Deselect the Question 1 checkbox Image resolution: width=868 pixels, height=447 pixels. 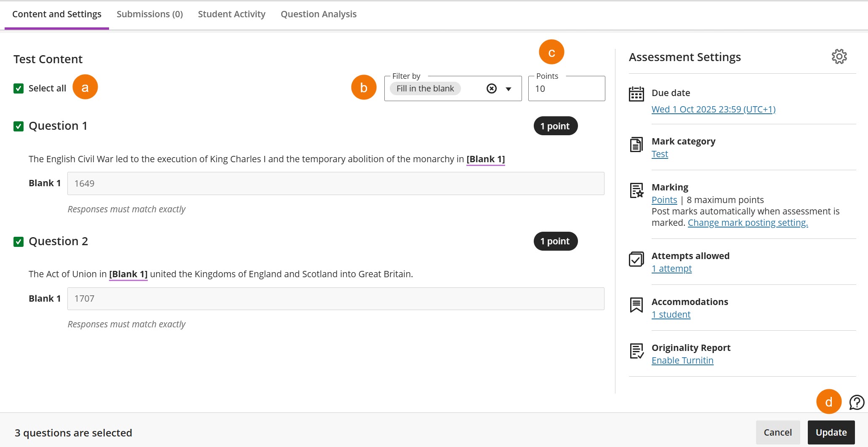(18, 126)
